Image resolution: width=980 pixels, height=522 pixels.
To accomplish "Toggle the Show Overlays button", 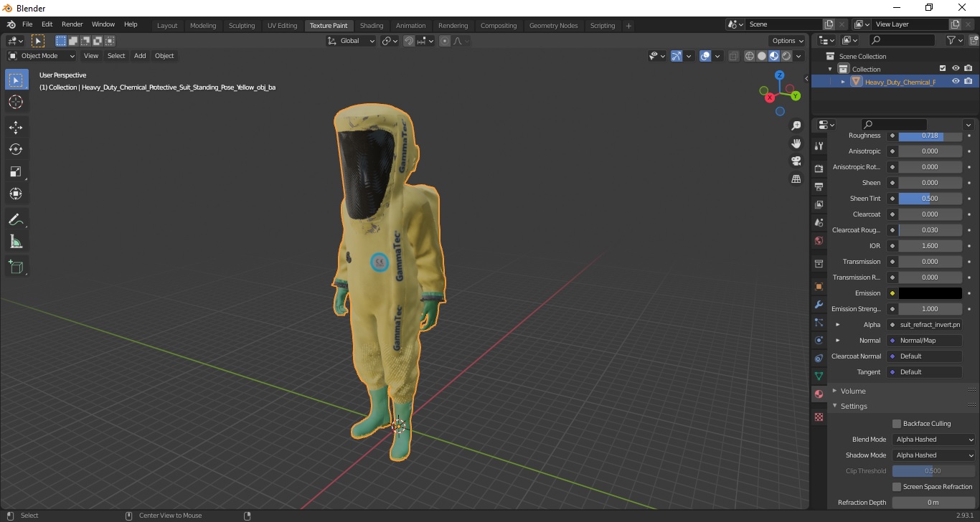I will (x=705, y=56).
